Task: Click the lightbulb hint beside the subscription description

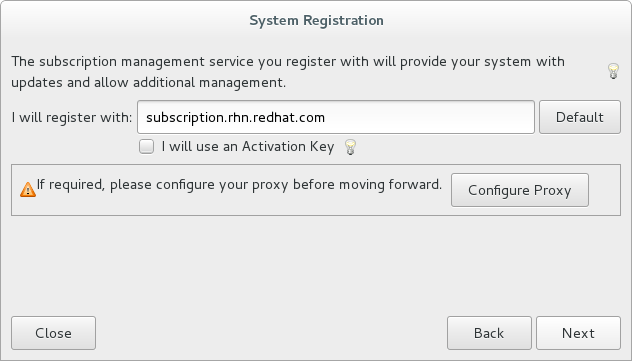Action: tap(613, 71)
